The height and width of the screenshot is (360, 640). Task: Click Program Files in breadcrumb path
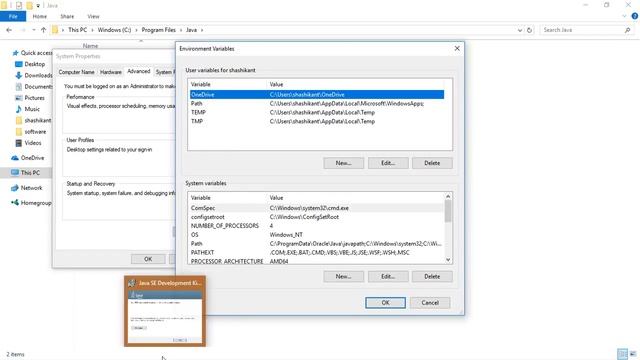point(158,30)
